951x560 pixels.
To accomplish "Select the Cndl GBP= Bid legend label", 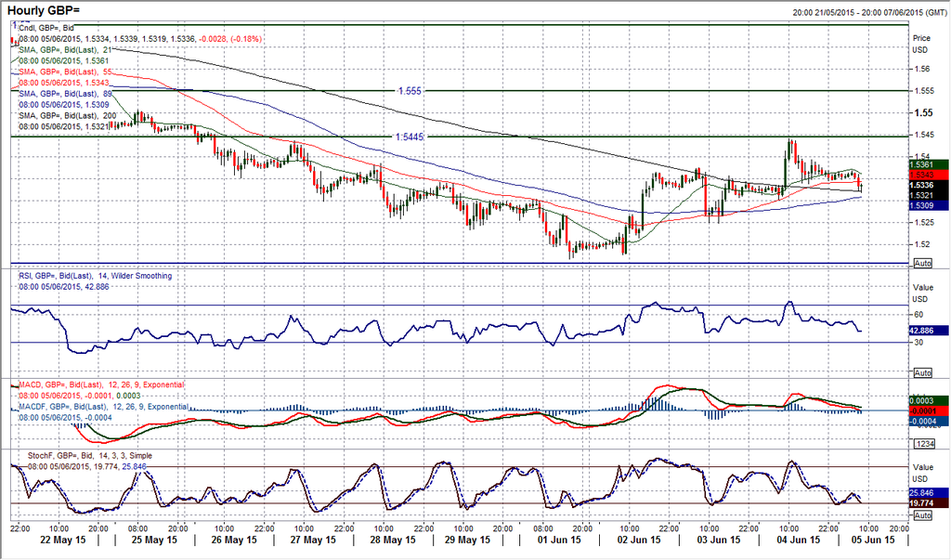I will pos(46,29).
